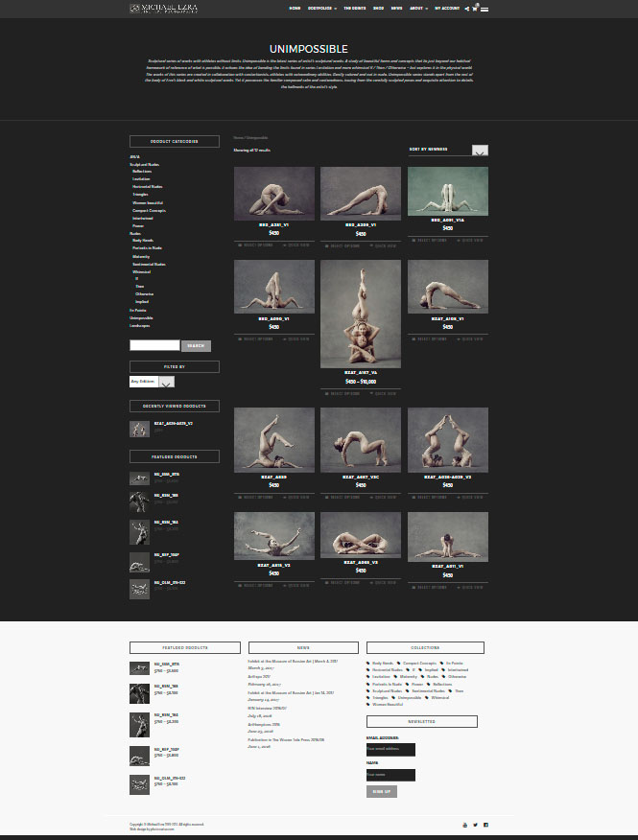Open the Reflections category link
The height and width of the screenshot is (840, 638).
pyautogui.click(x=142, y=172)
